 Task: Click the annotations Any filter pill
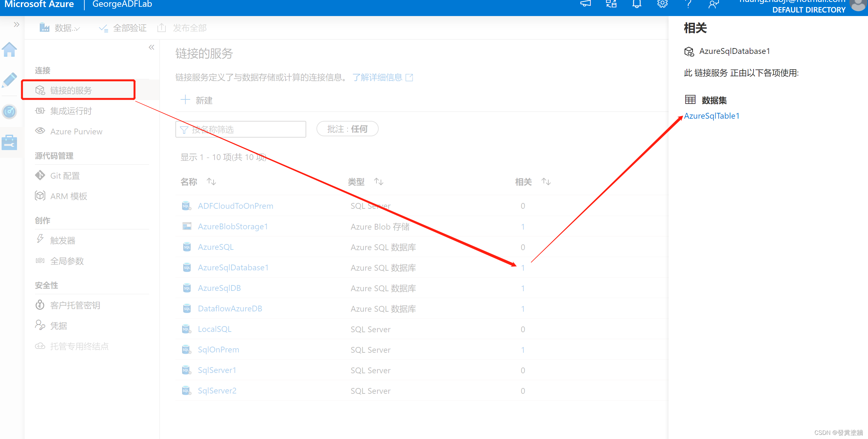(347, 129)
